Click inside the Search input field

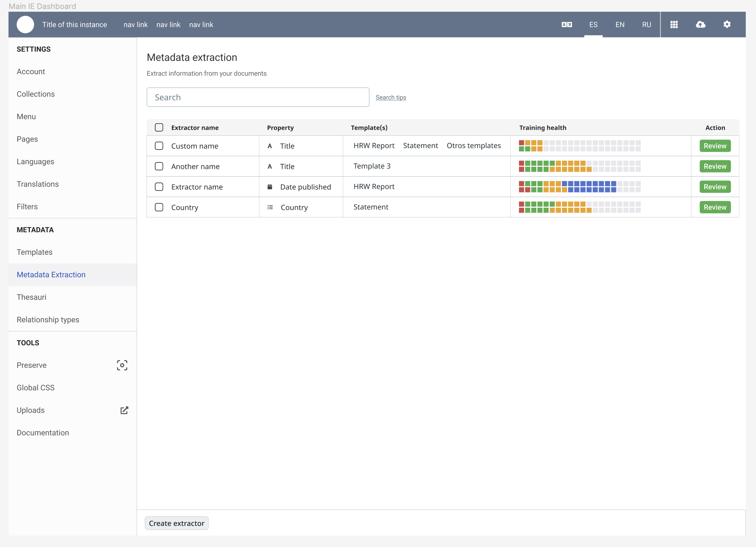258,97
